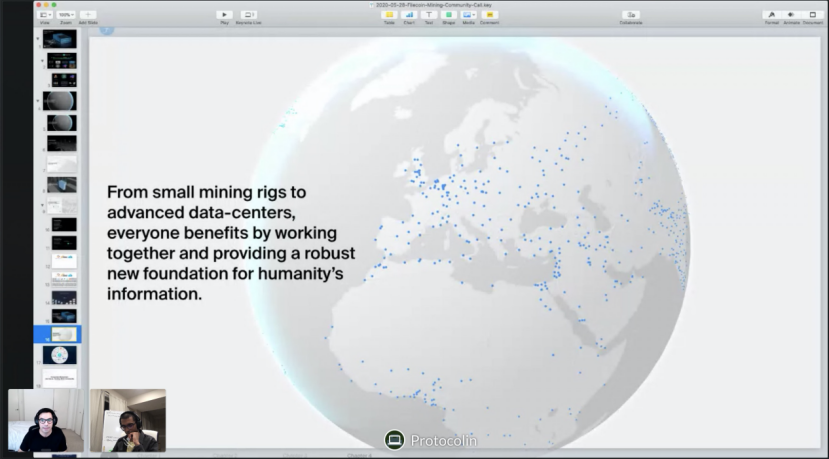Open the Media dropdown in toolbar
829x459 pixels.
[x=468, y=15]
